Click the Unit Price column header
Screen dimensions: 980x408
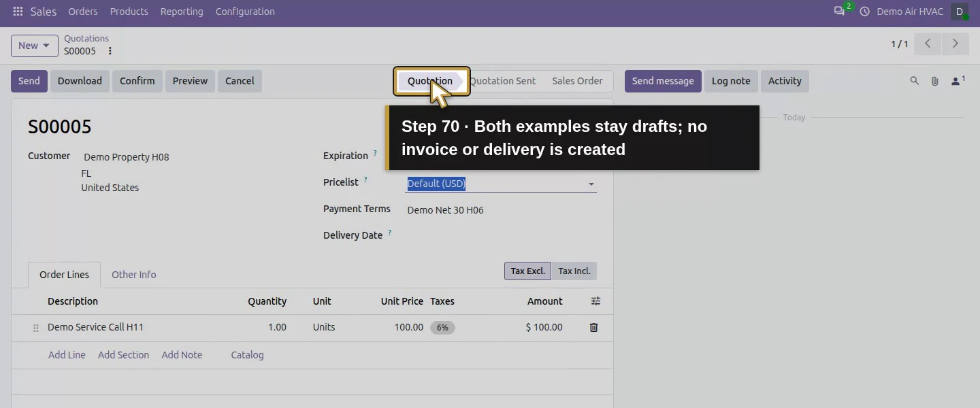click(402, 301)
